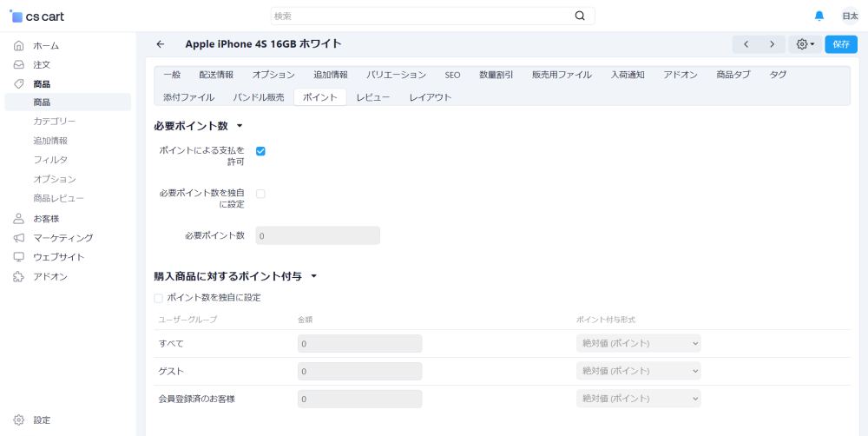
Task: Open the 追加情報 tab
Action: pyautogui.click(x=331, y=75)
